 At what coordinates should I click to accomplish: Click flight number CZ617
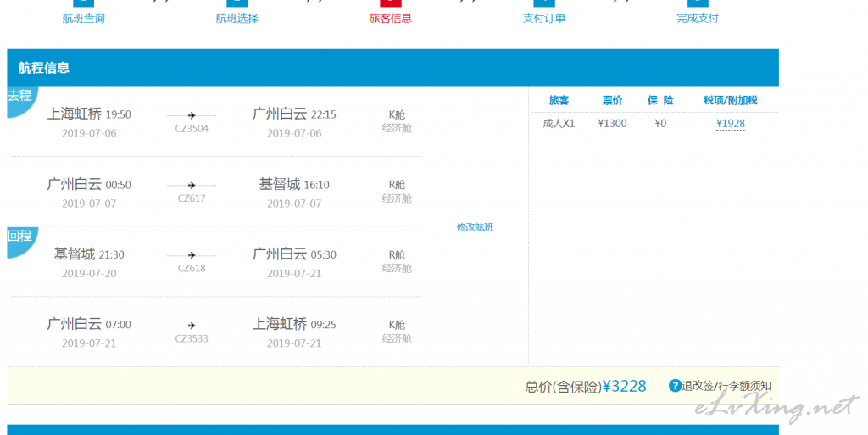(x=192, y=198)
